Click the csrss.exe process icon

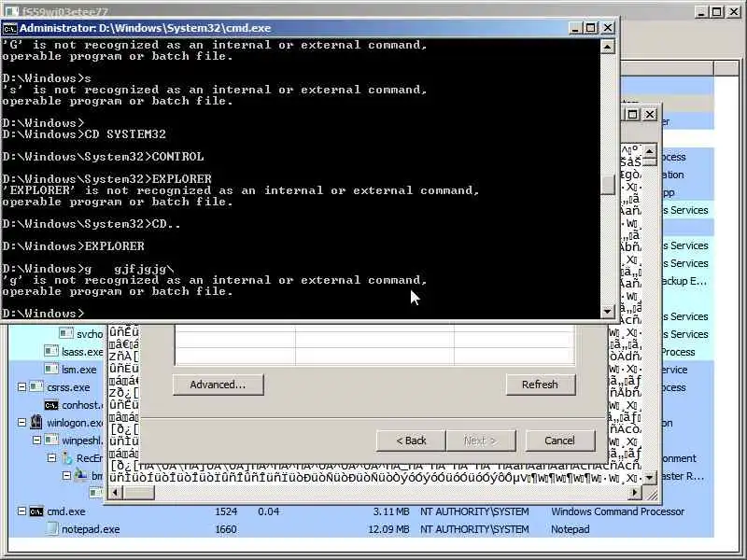[x=36, y=386]
